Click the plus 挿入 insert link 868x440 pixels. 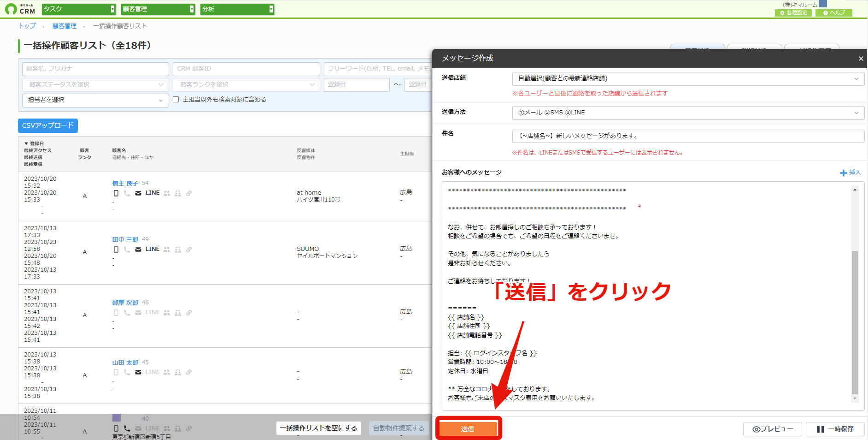850,172
